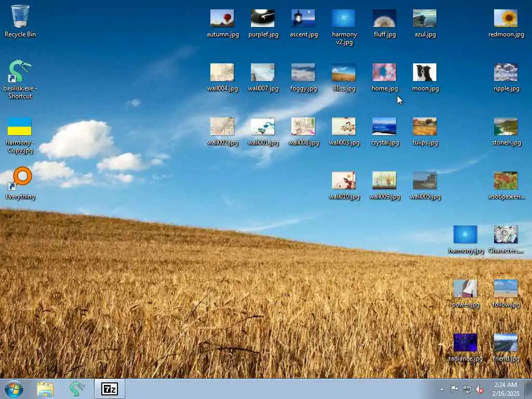Select the Everything shortcut icon
Screen dimensions: 532x399
[20, 183]
